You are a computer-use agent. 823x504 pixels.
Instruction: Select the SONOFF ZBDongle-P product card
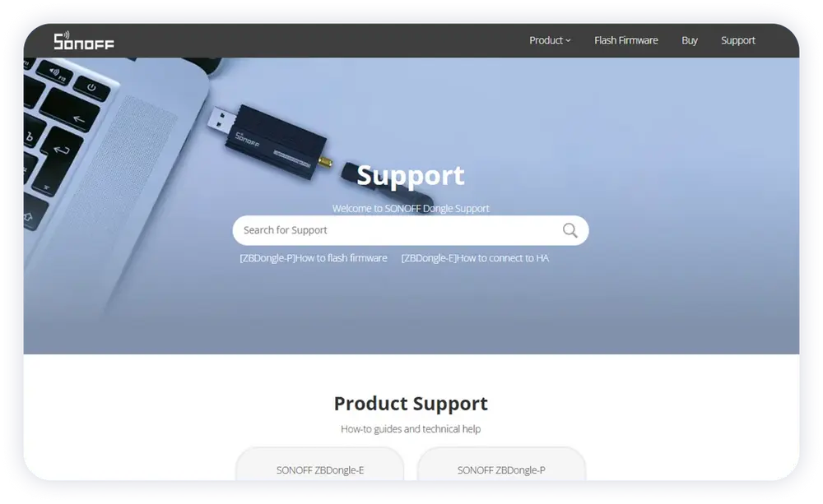[x=501, y=465]
